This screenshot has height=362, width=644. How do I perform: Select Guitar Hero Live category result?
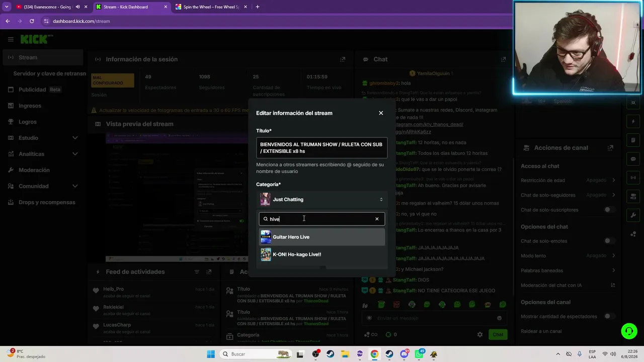click(322, 237)
